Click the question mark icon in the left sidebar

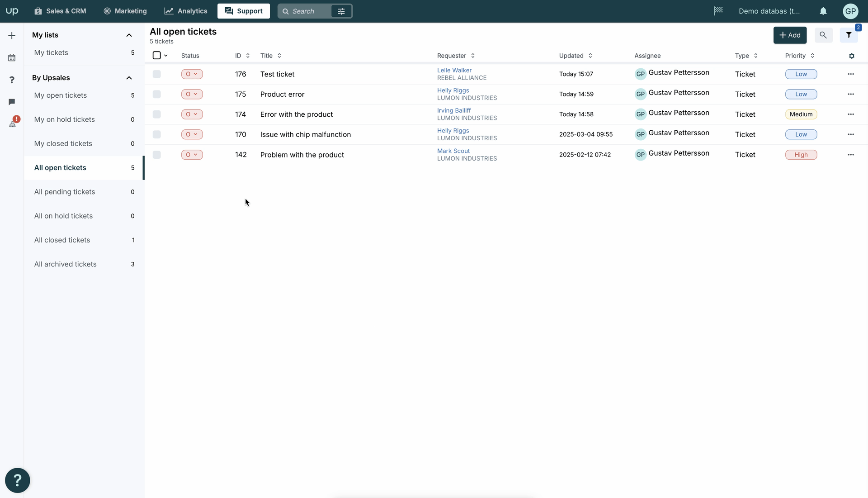[x=12, y=80]
